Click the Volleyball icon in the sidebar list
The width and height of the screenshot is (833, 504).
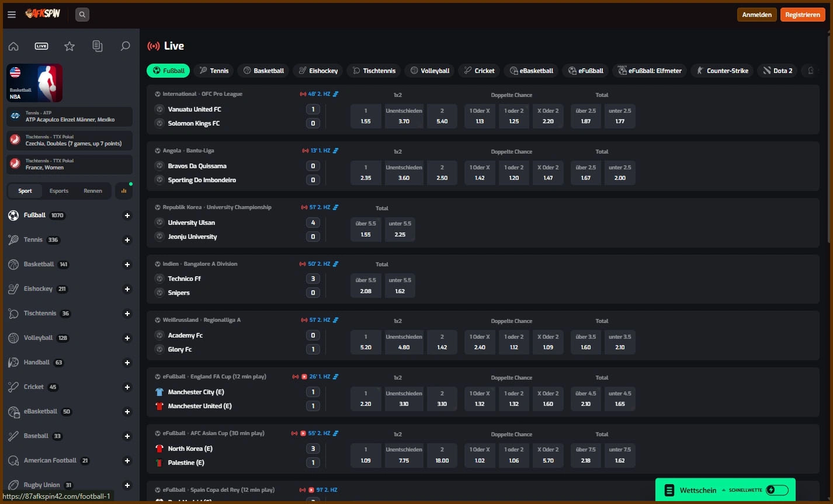(x=13, y=338)
